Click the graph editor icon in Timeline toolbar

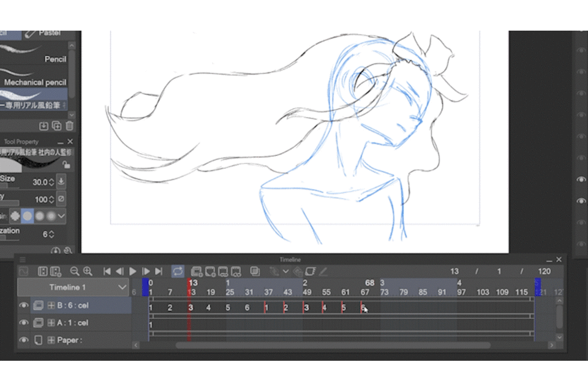click(23, 271)
